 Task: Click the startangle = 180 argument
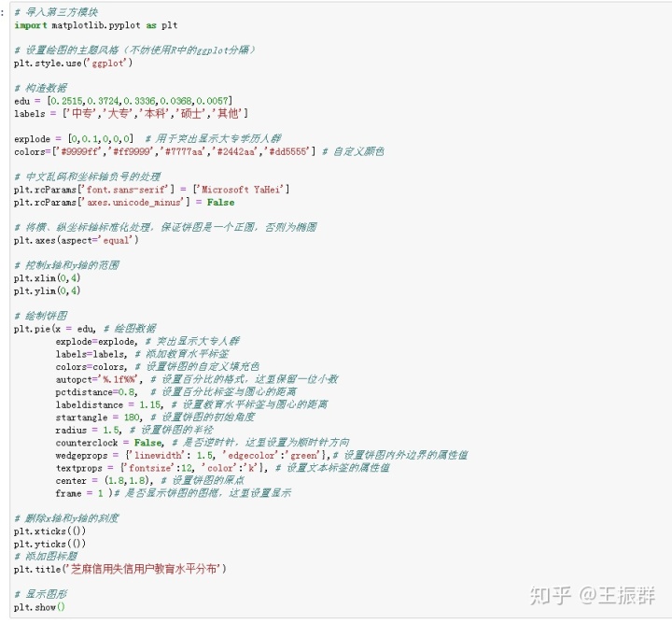[x=99, y=418]
